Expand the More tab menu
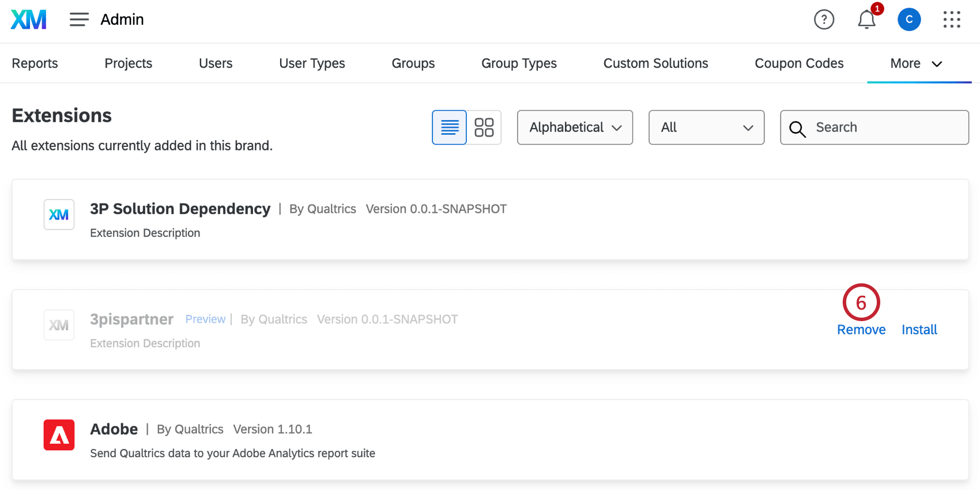The image size is (980, 490). click(916, 63)
